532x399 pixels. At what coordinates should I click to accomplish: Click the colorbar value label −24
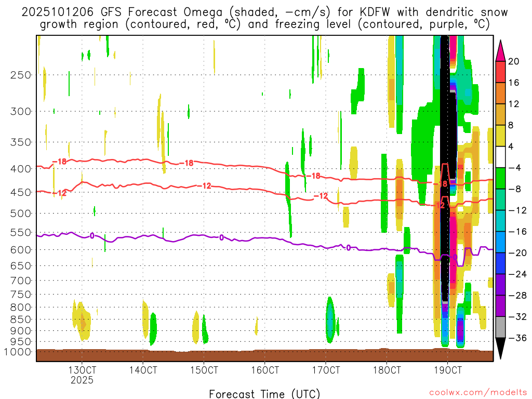(517, 274)
